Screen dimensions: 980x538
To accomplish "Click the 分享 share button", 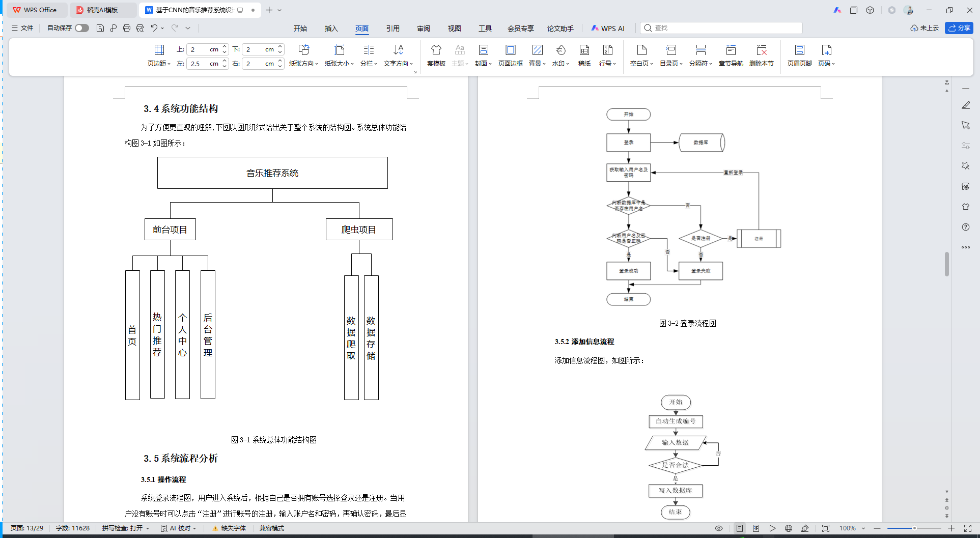I will (959, 28).
